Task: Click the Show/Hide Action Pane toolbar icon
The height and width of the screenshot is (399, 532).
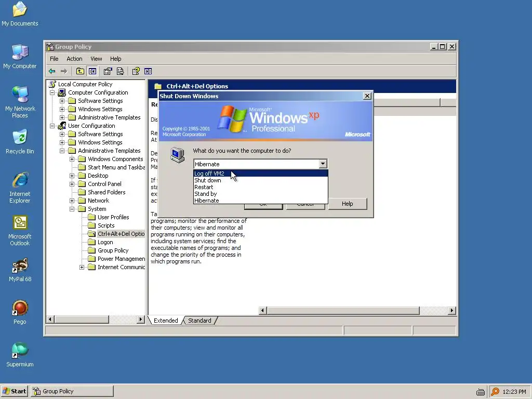Action: pyautogui.click(x=148, y=71)
